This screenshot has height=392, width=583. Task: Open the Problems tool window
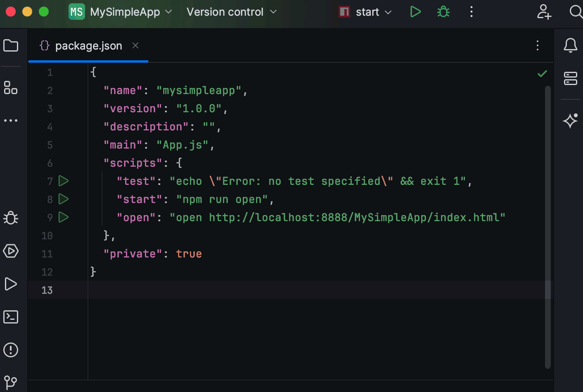click(x=11, y=350)
